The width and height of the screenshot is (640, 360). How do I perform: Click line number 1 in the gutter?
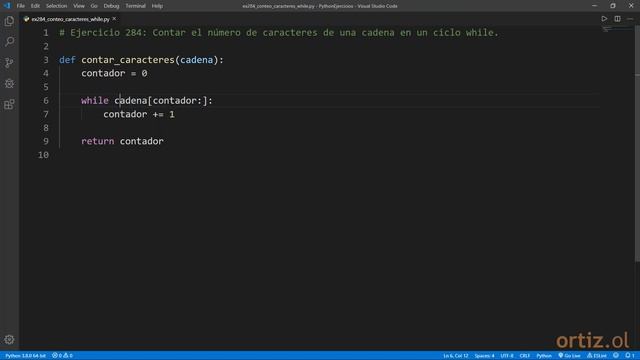[x=46, y=33]
